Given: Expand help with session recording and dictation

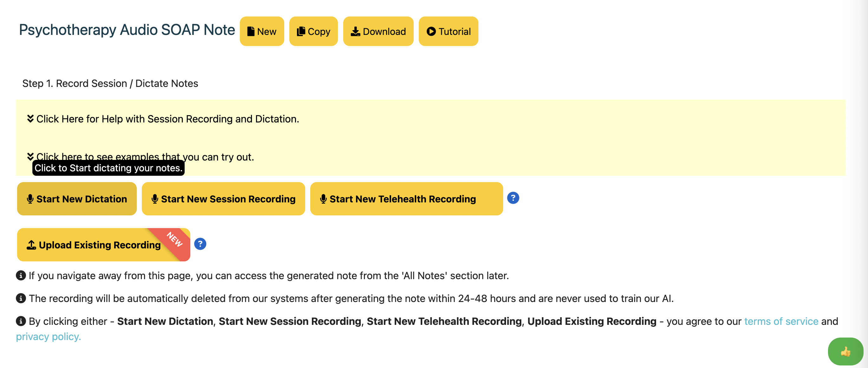Looking at the screenshot, I should coord(168,119).
